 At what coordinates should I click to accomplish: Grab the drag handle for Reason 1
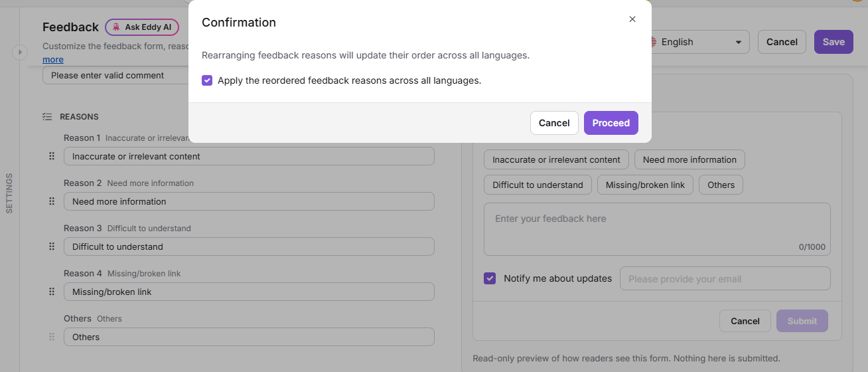(52, 156)
